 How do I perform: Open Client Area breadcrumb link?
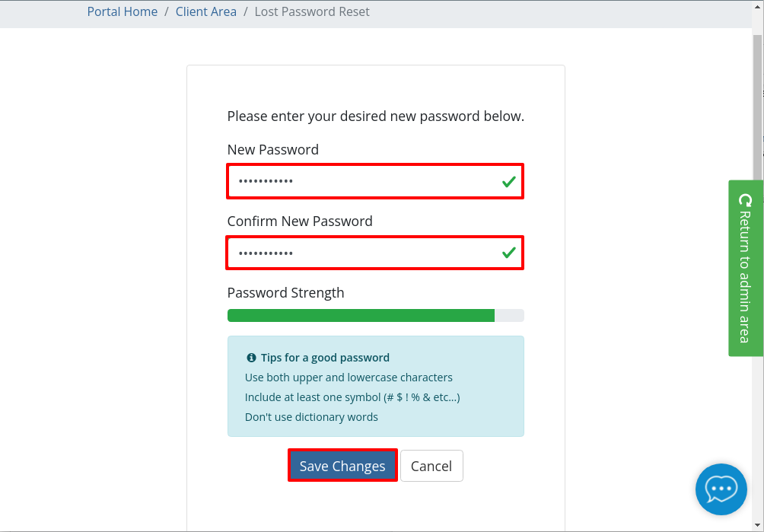(206, 11)
